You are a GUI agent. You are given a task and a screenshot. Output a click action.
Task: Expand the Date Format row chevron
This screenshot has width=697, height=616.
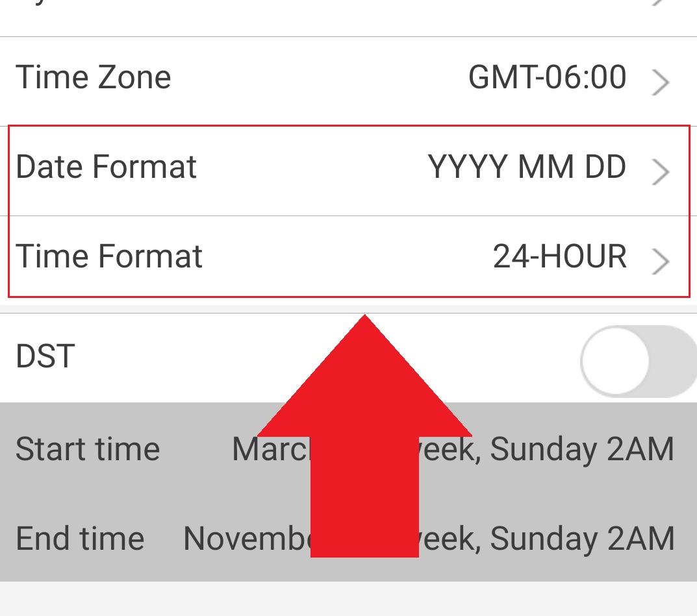coord(661,172)
